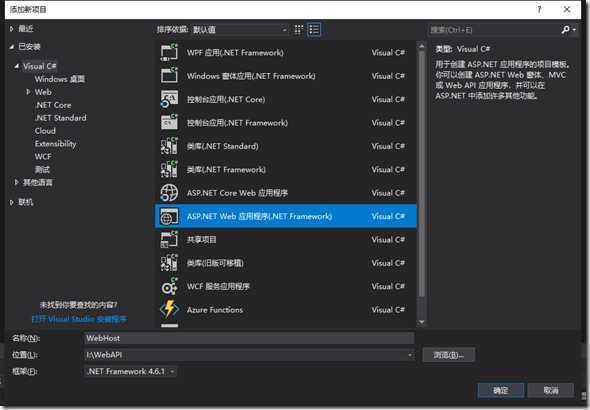Switch to medium icons list view
The image size is (590, 410).
pos(314,30)
